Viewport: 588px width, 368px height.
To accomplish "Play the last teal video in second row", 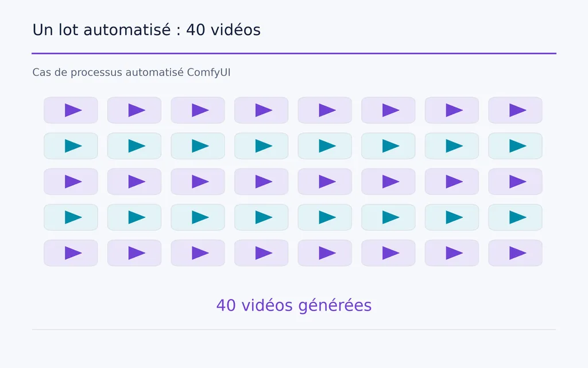I will coord(515,146).
